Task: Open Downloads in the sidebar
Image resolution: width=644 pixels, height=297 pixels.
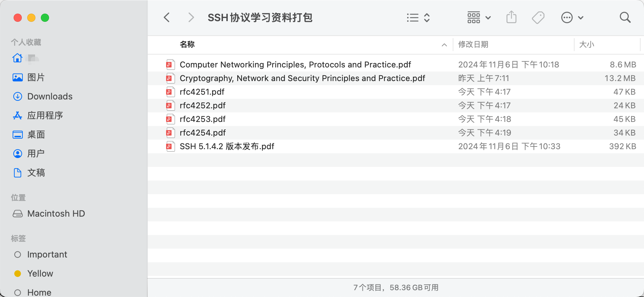Action: tap(50, 96)
